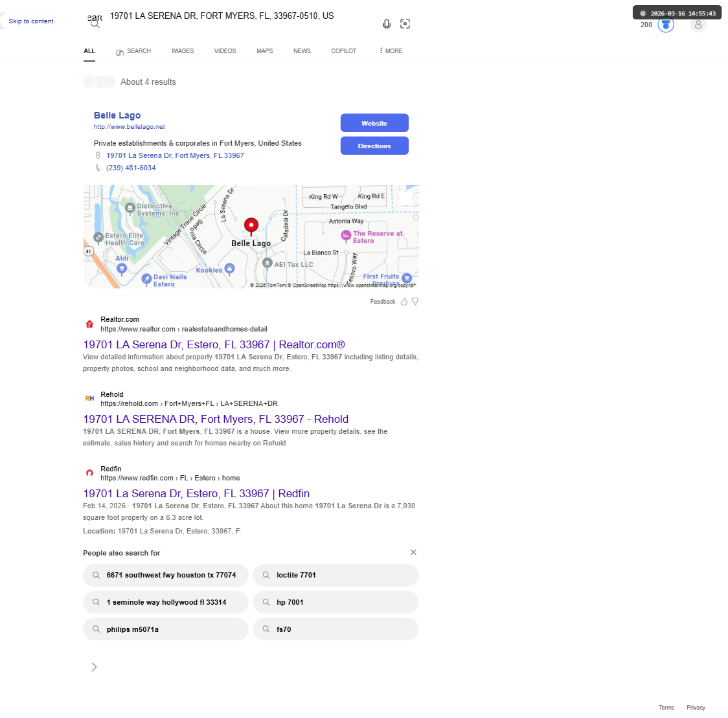
Task: Click the Website button
Action: click(x=374, y=123)
